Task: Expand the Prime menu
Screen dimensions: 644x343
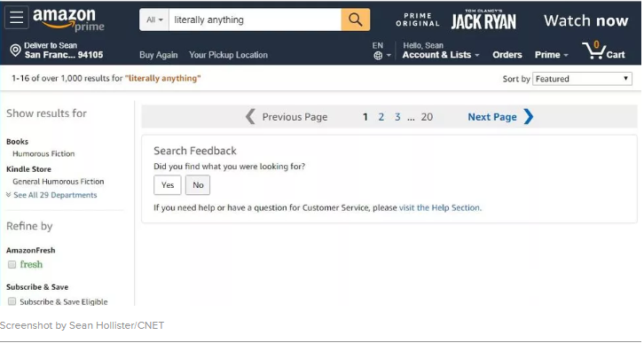Action: tap(551, 55)
